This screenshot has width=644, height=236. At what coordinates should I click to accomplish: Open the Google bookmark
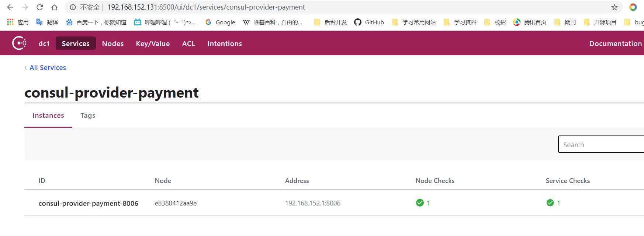[220, 22]
